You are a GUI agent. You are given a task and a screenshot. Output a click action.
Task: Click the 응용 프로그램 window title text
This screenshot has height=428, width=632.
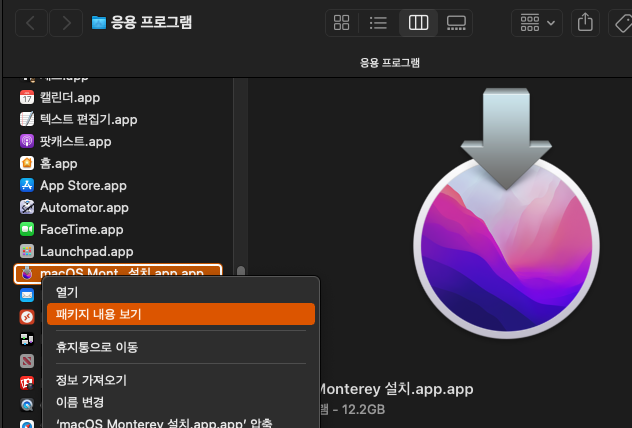pyautogui.click(x=151, y=22)
